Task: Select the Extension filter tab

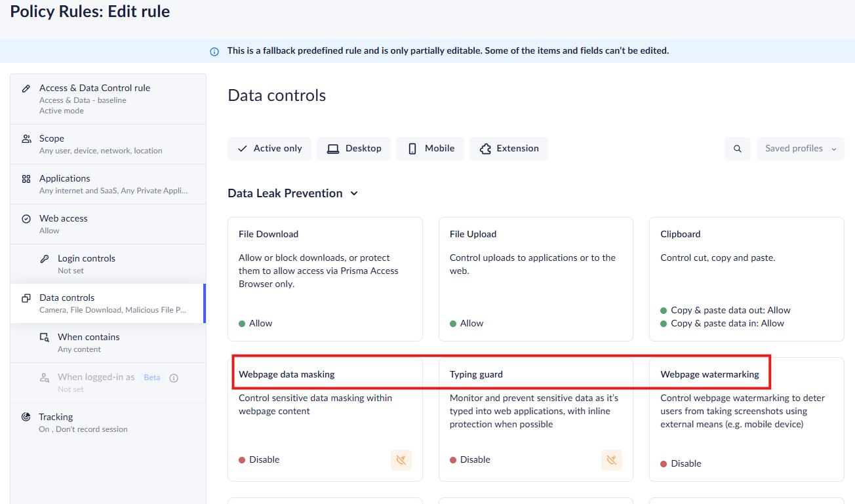Action: tap(509, 149)
